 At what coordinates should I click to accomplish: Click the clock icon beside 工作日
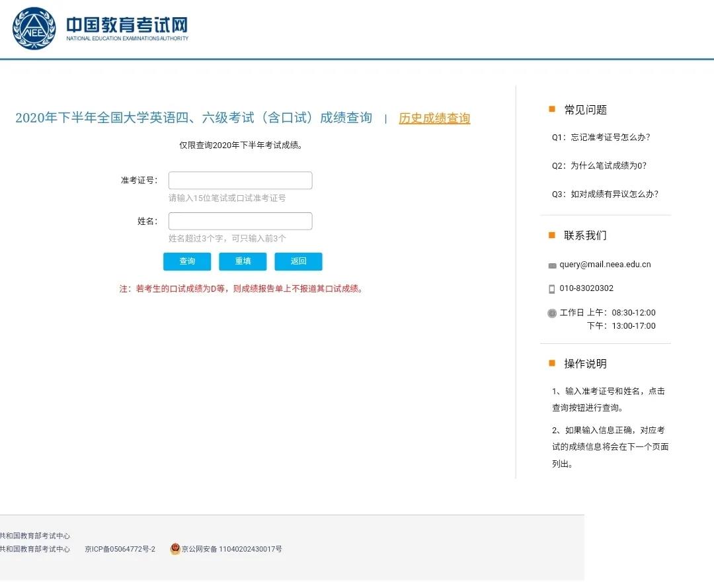point(552,313)
